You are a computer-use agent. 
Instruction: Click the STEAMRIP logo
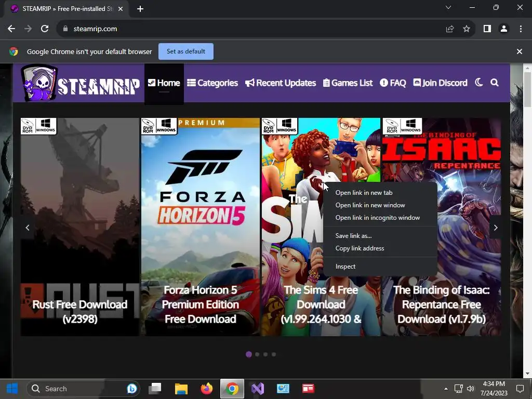(81, 83)
